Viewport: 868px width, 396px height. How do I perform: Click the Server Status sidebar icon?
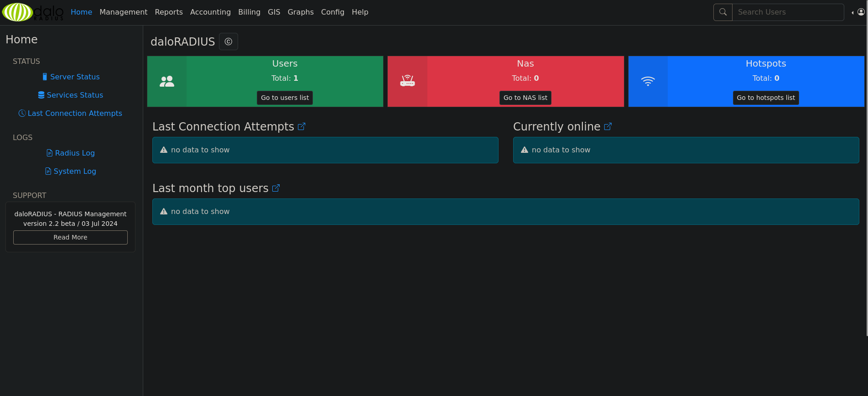pyautogui.click(x=45, y=77)
